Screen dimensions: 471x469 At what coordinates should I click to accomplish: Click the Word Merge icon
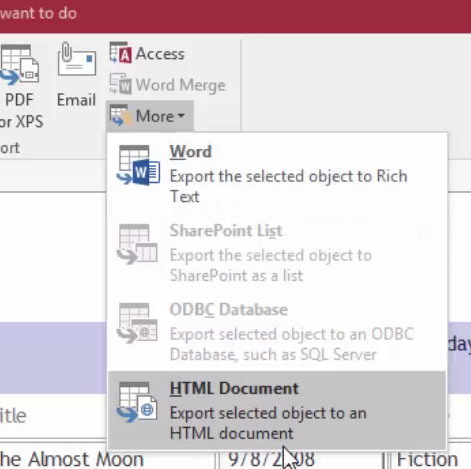pyautogui.click(x=120, y=84)
